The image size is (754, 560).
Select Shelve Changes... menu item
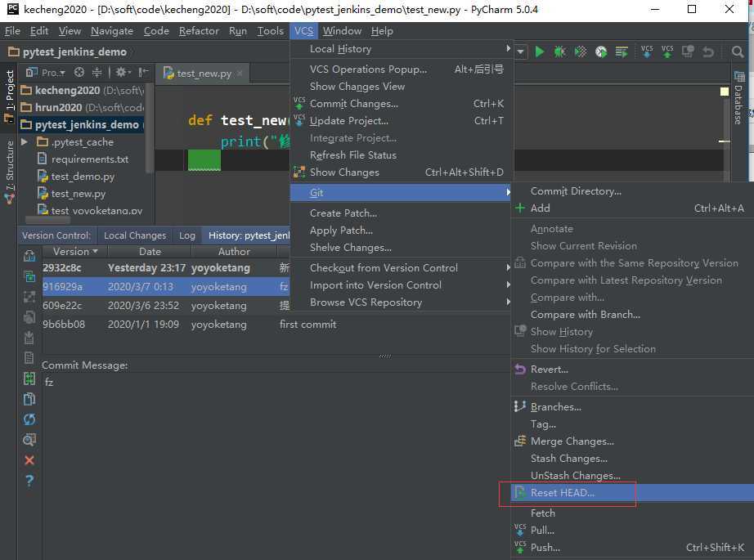coord(401,248)
